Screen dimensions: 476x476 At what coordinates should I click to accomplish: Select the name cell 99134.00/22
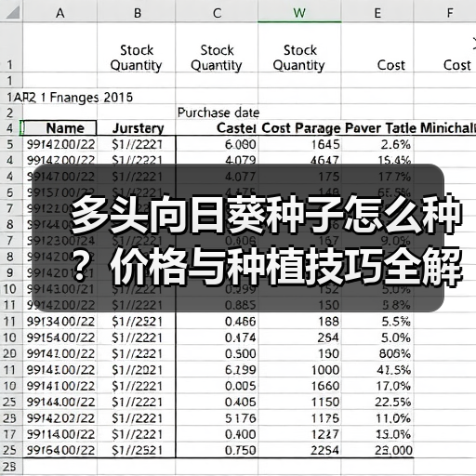pyautogui.click(x=59, y=322)
